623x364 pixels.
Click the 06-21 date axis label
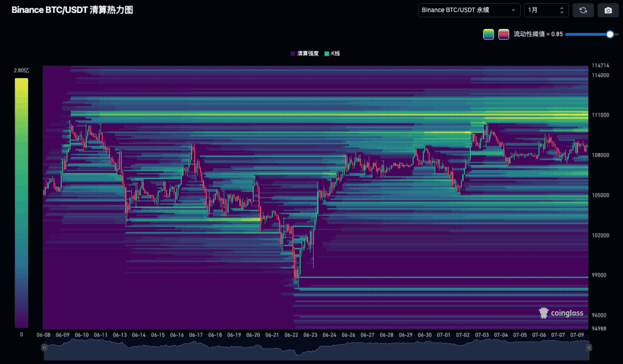[273, 335]
